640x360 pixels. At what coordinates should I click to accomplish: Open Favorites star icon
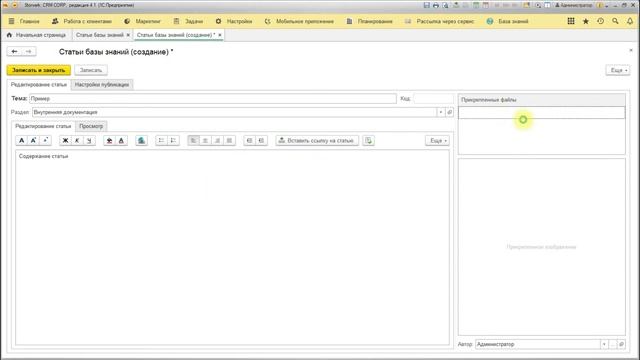(x=586, y=21)
